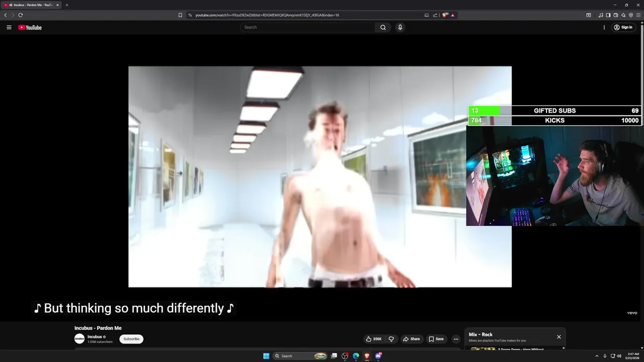
Task: Open the Brave Shields lion icon
Action: [x=445, y=15]
